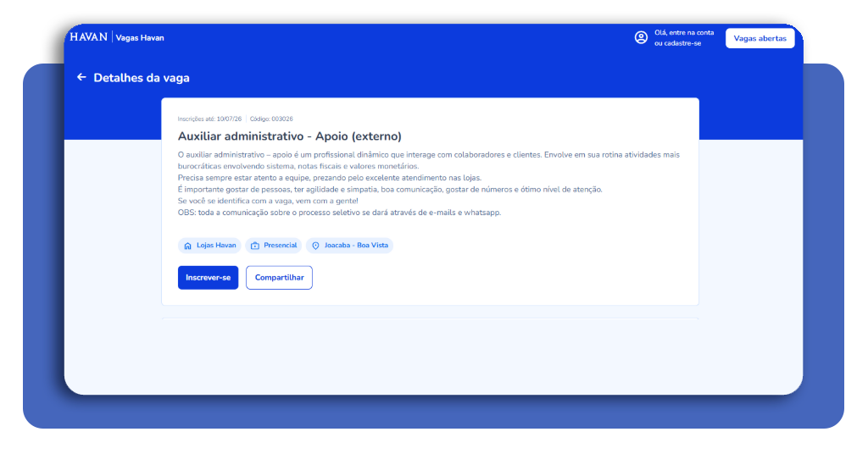This screenshot has width=868, height=454.
Task: Click the location pin icon beside Joacaba
Action: click(315, 246)
